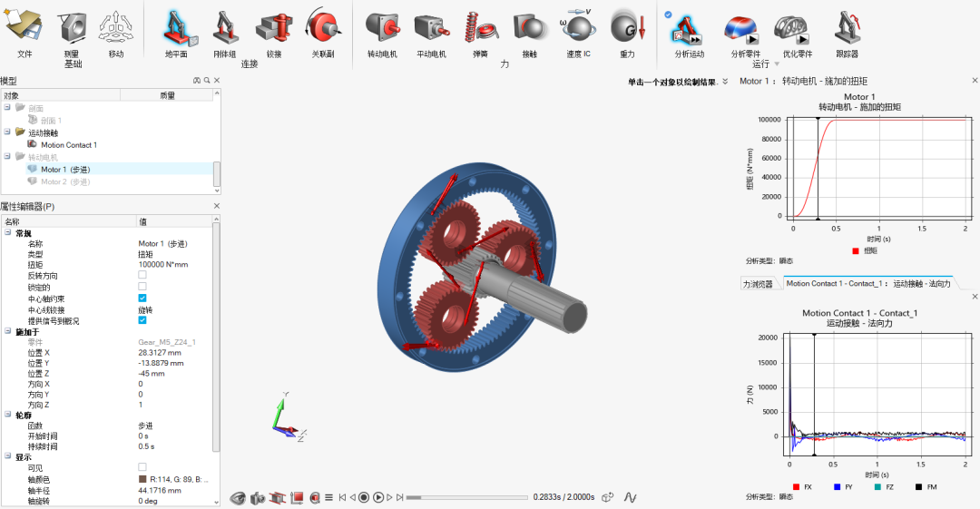Collapse the 剖面 tree node
980x509 pixels.
click(x=7, y=108)
